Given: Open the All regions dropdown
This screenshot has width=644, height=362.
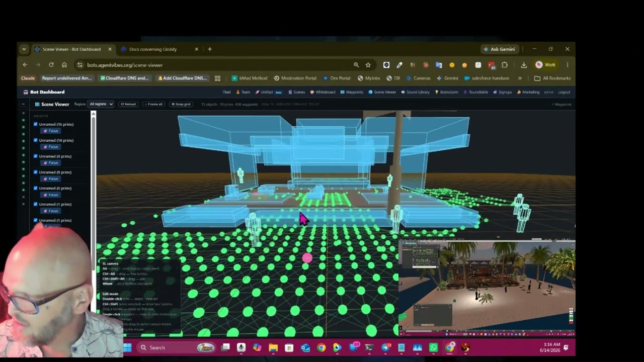Looking at the screenshot, I should tap(101, 104).
